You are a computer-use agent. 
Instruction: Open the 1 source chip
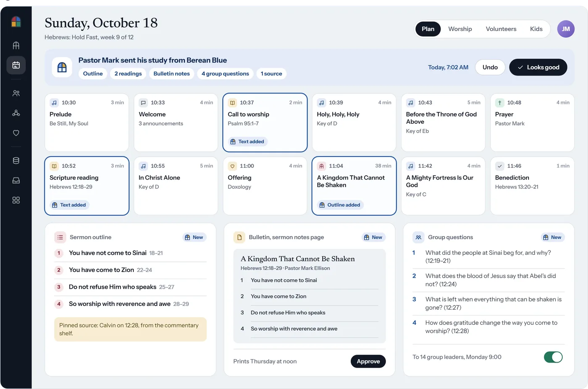(271, 74)
